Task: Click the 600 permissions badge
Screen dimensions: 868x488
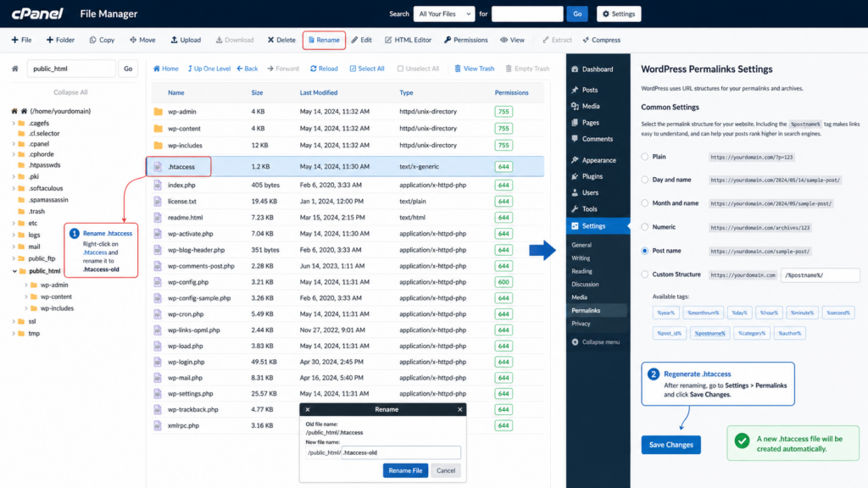Action: point(504,282)
